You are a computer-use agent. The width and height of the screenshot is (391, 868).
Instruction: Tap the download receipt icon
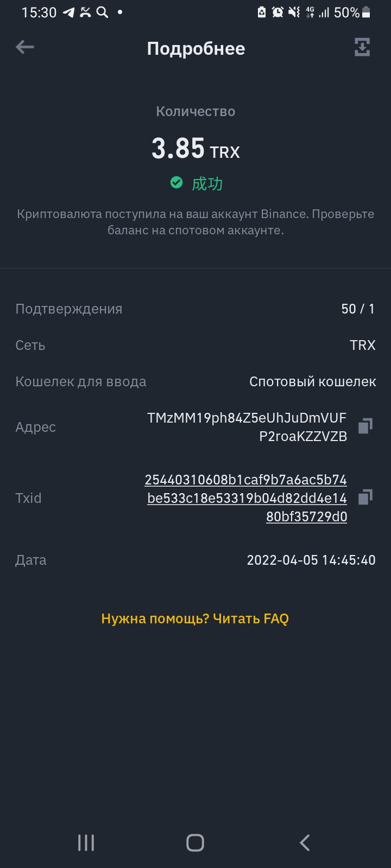362,47
